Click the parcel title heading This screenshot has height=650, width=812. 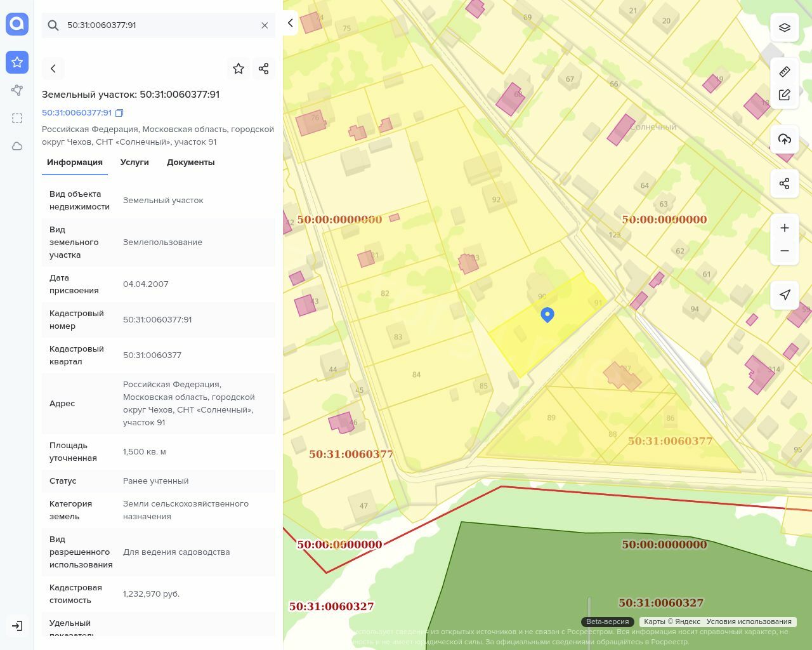coord(131,95)
